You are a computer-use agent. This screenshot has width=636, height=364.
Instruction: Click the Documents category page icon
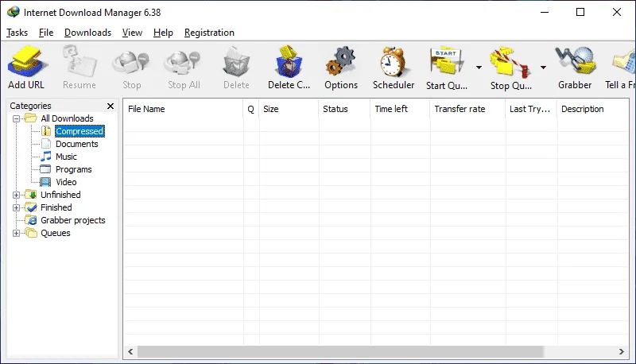tap(46, 144)
